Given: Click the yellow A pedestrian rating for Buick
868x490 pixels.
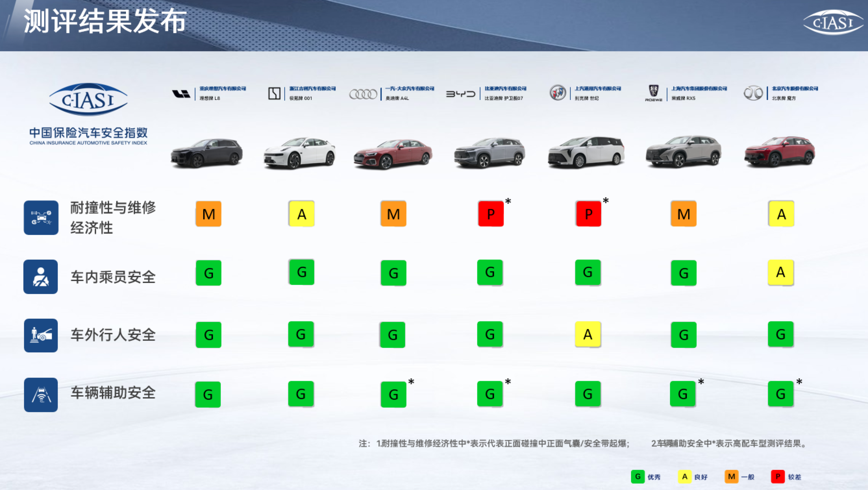Looking at the screenshot, I should pos(588,335).
